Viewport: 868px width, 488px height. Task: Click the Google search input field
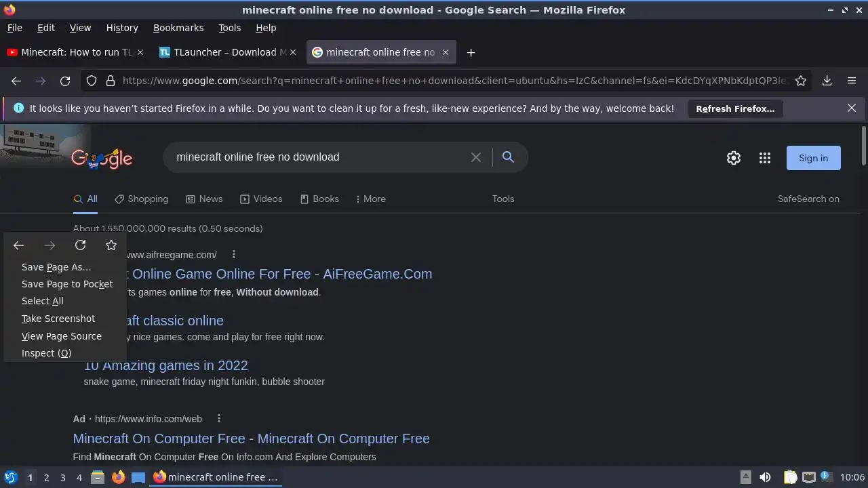pos(319,157)
